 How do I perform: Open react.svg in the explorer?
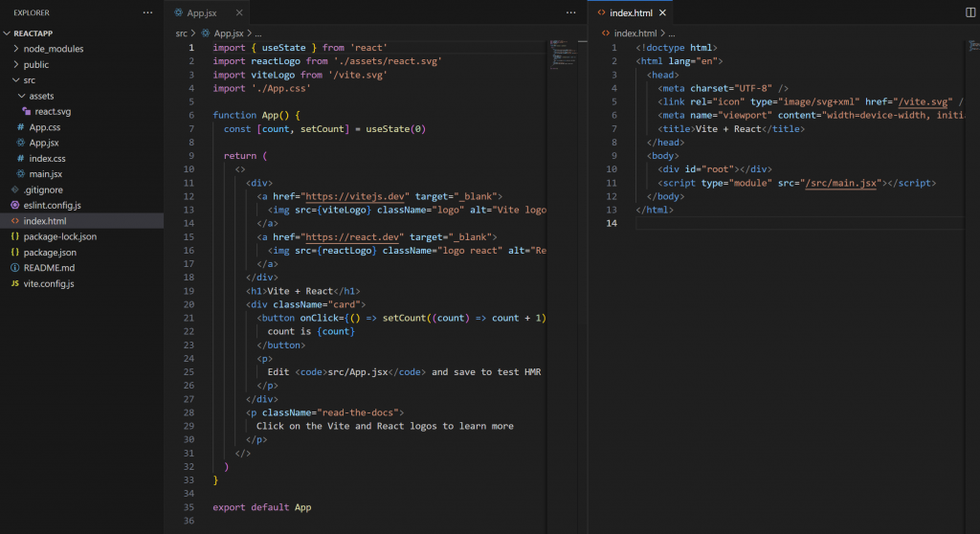pyautogui.click(x=82, y=111)
